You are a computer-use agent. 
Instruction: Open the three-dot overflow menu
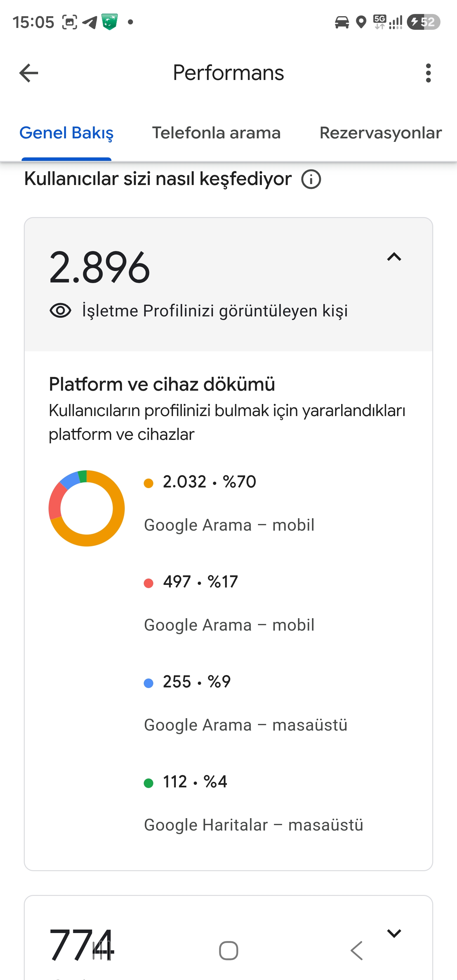[428, 73]
